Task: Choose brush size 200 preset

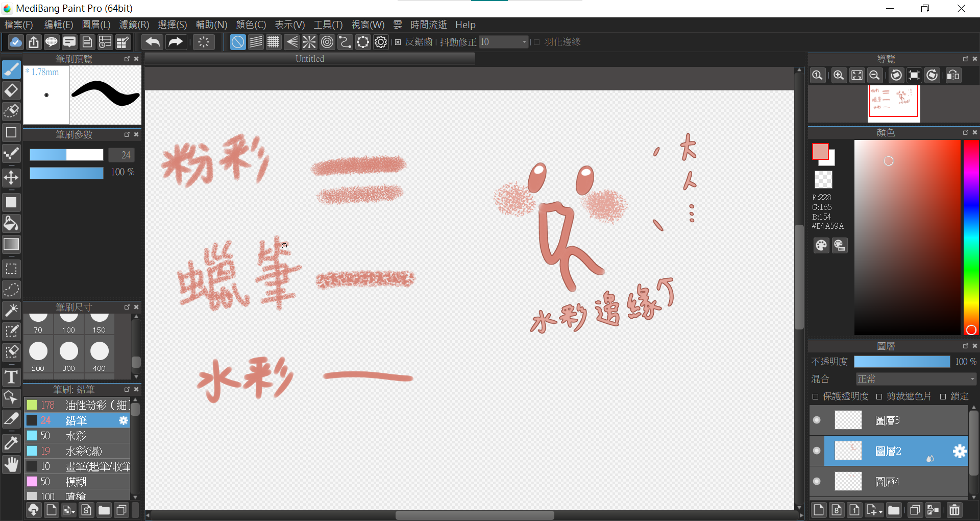Action: (x=38, y=355)
